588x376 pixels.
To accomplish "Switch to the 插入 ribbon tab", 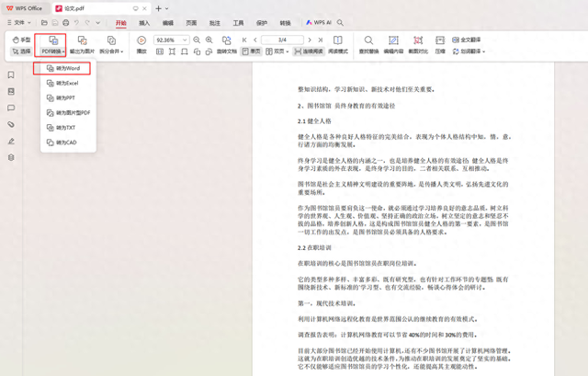I will coord(144,23).
